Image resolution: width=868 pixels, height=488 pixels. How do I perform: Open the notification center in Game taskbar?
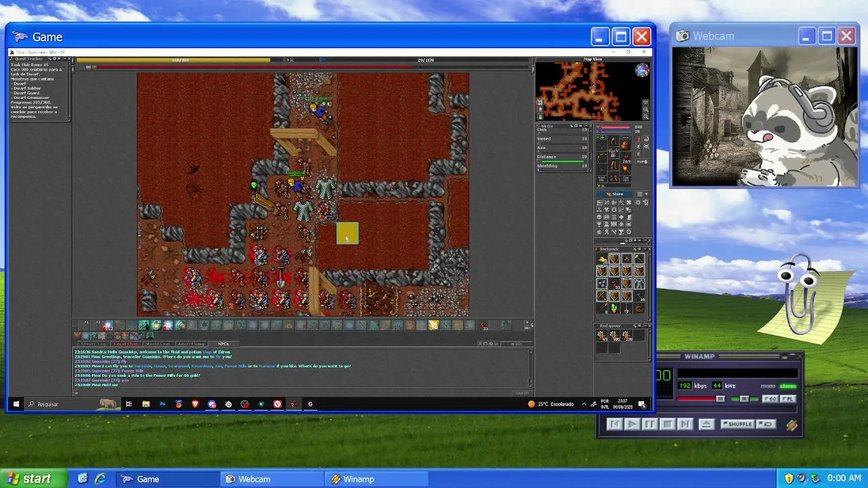(642, 405)
